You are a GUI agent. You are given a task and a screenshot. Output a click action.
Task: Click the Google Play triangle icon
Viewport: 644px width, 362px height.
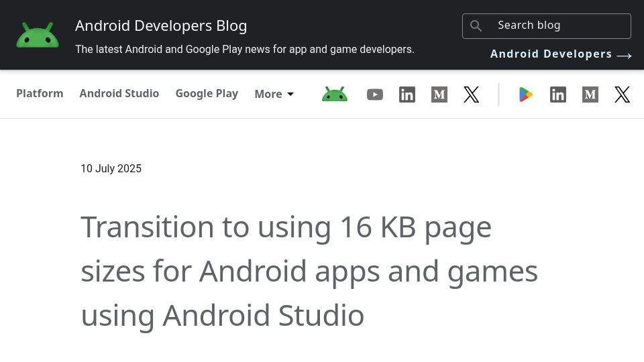click(x=526, y=95)
